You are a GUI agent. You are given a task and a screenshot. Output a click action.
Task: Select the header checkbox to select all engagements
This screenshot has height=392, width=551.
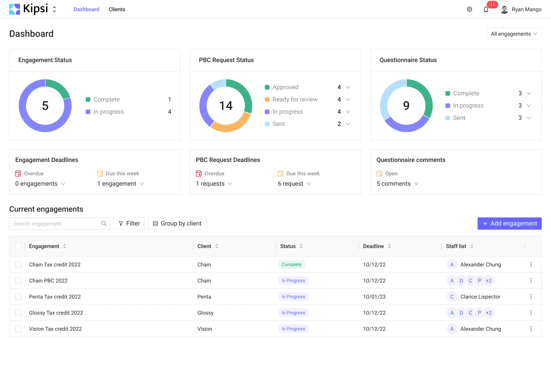(18, 246)
